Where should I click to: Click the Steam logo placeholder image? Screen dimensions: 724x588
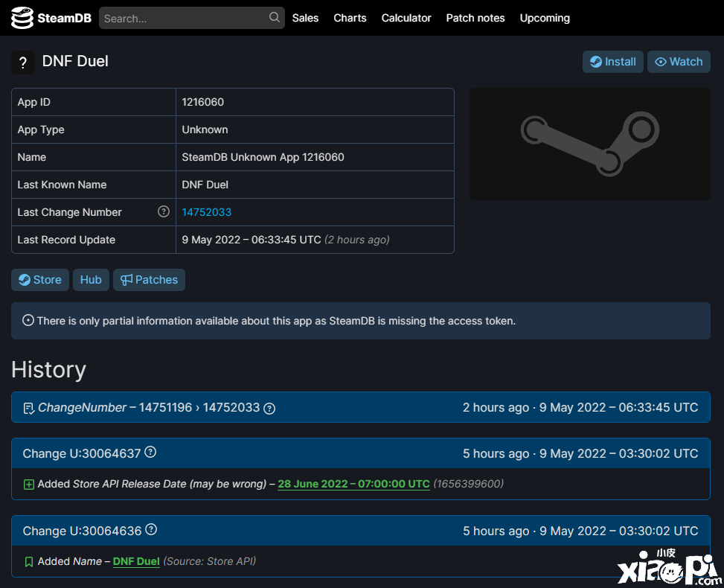tap(589, 144)
